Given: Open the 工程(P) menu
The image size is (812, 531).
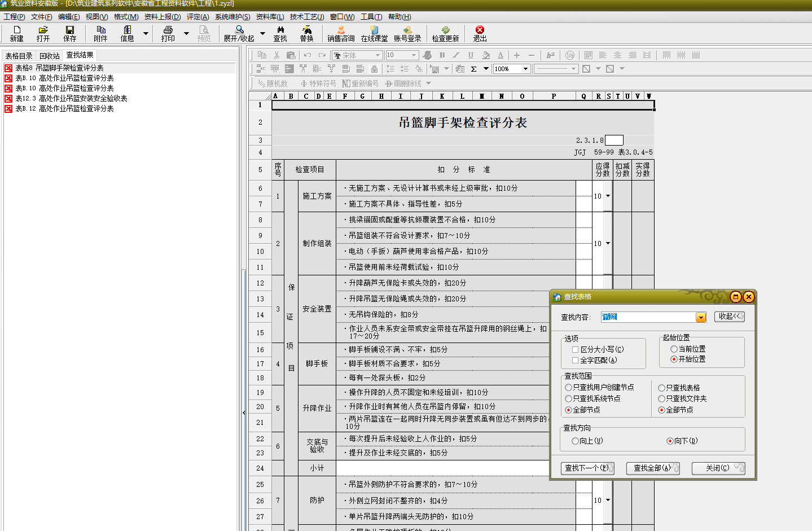Looking at the screenshot, I should [14, 17].
